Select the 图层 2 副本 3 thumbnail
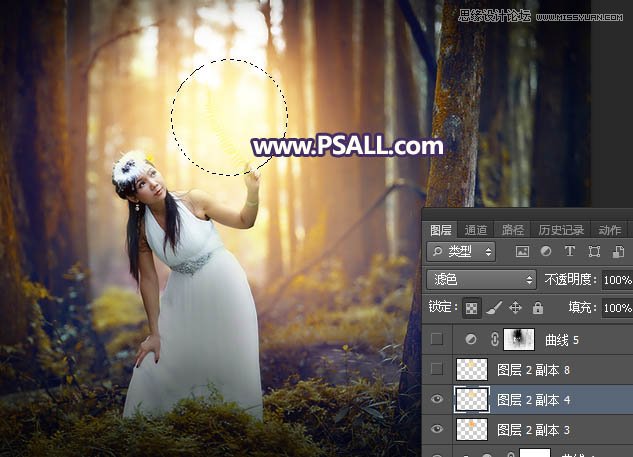Viewport: 633px width, 457px height. tap(472, 429)
